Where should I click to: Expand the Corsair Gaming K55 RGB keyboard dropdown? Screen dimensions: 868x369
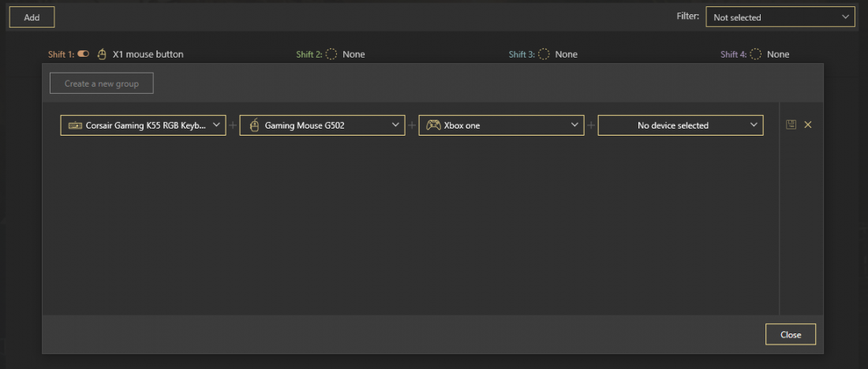click(216, 125)
